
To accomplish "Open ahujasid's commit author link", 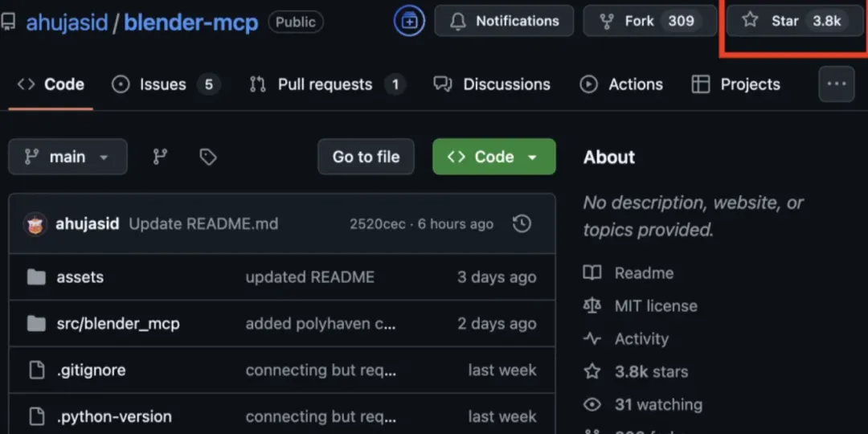I will tap(88, 224).
